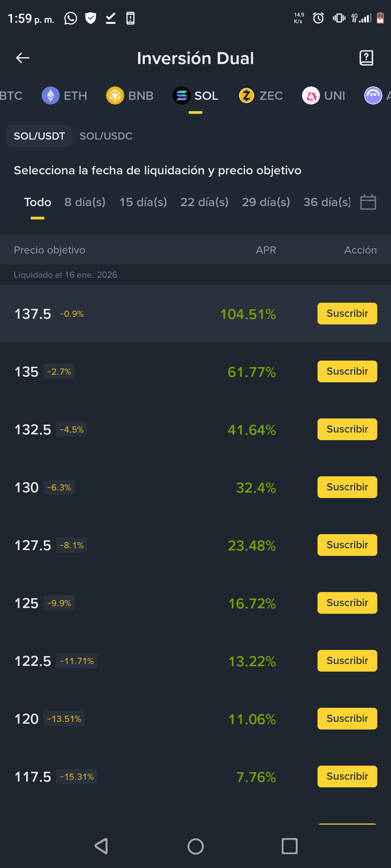Switch to the SOL/USDC pair

[x=106, y=136]
